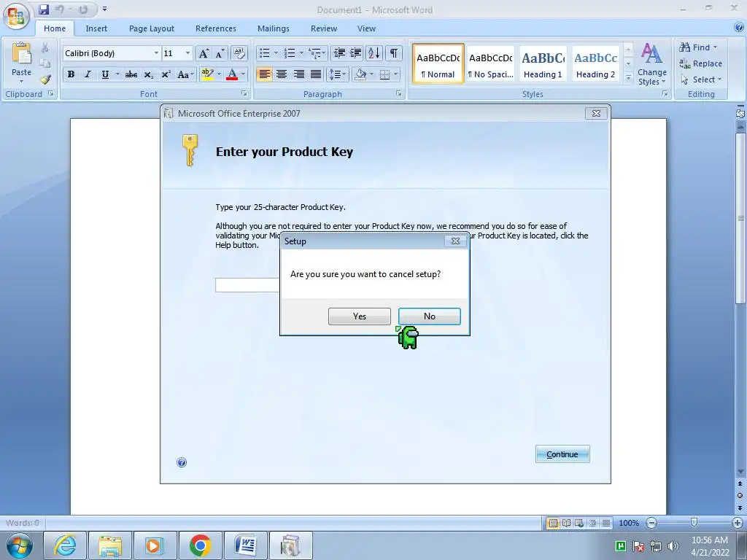
Task: Show paragraph marks and hidden symbols
Action: (393, 53)
